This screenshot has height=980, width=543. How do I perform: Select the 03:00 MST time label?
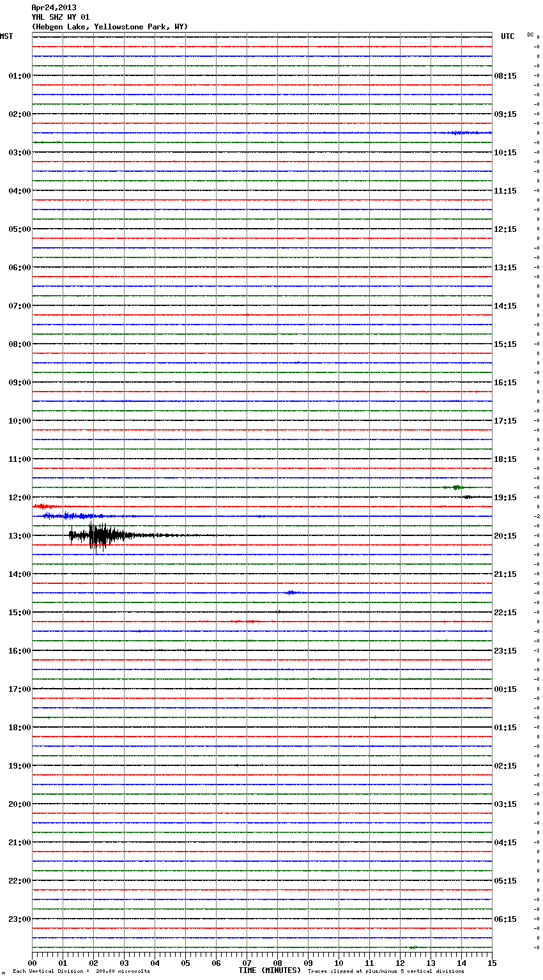click(x=19, y=153)
